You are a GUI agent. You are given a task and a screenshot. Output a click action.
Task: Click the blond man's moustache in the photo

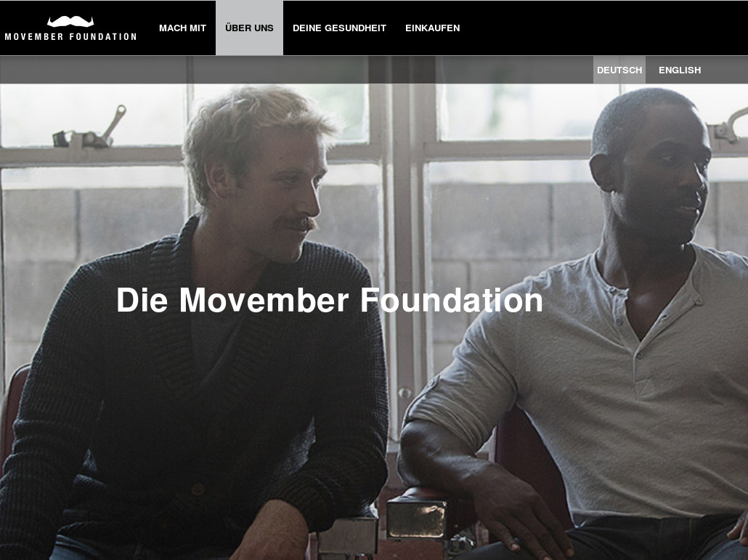coord(298,223)
